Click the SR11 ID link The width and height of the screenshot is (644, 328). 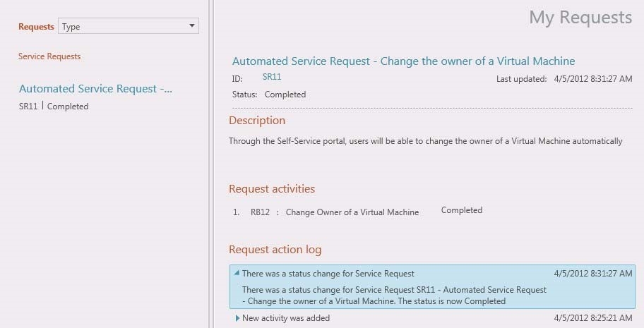pos(271,77)
